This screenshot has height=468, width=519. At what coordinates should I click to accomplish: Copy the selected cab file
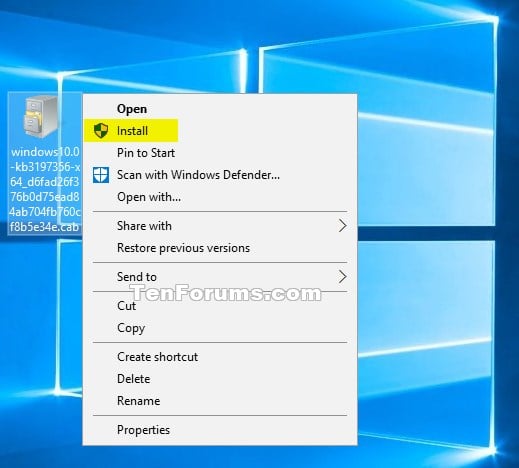click(x=131, y=328)
